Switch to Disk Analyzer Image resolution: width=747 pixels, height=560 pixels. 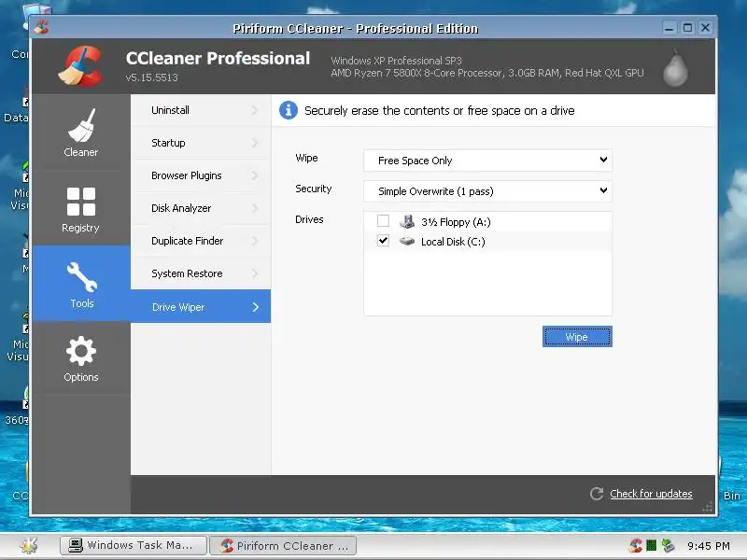pyautogui.click(x=201, y=208)
